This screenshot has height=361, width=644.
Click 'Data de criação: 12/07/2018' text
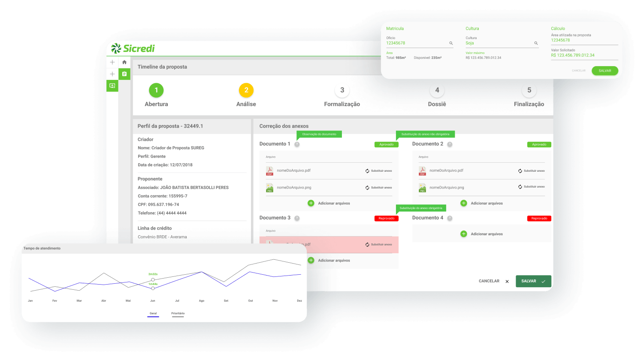165,165
